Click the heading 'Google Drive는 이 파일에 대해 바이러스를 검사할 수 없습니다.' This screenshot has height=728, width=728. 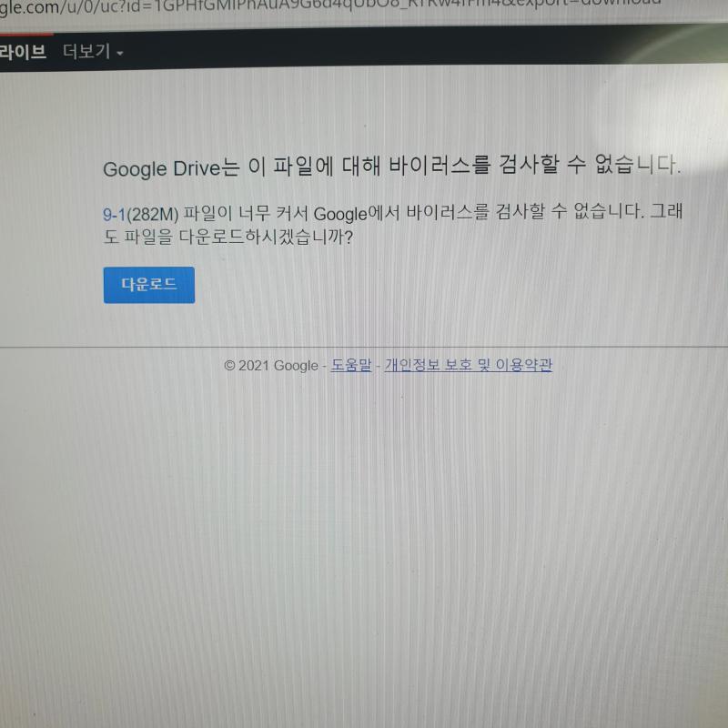click(392, 167)
